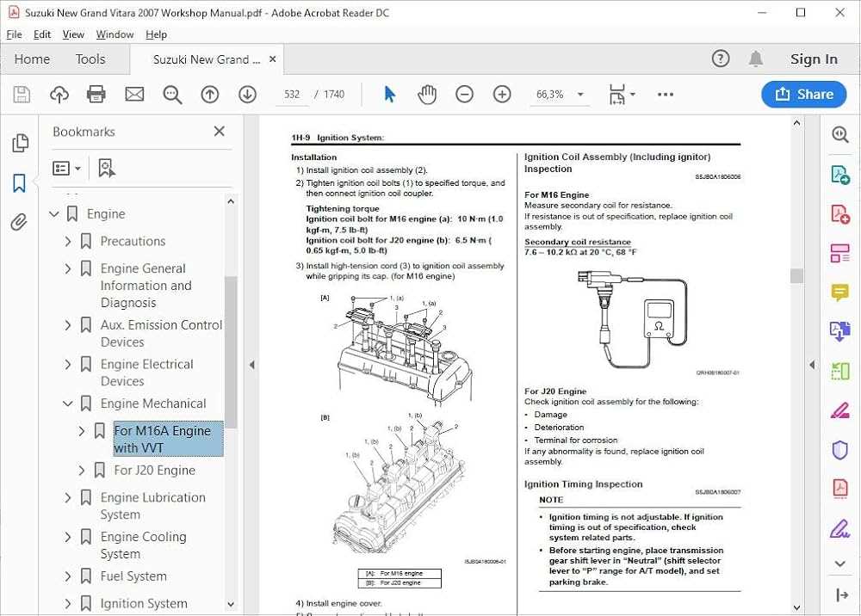Select the Fuel System bookmark
This screenshot has width=861, height=616.
(x=133, y=576)
